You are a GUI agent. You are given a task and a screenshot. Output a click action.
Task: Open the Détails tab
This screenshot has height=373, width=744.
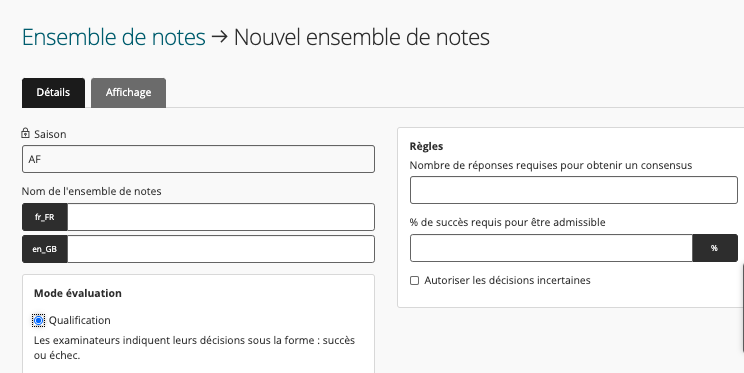(x=53, y=93)
